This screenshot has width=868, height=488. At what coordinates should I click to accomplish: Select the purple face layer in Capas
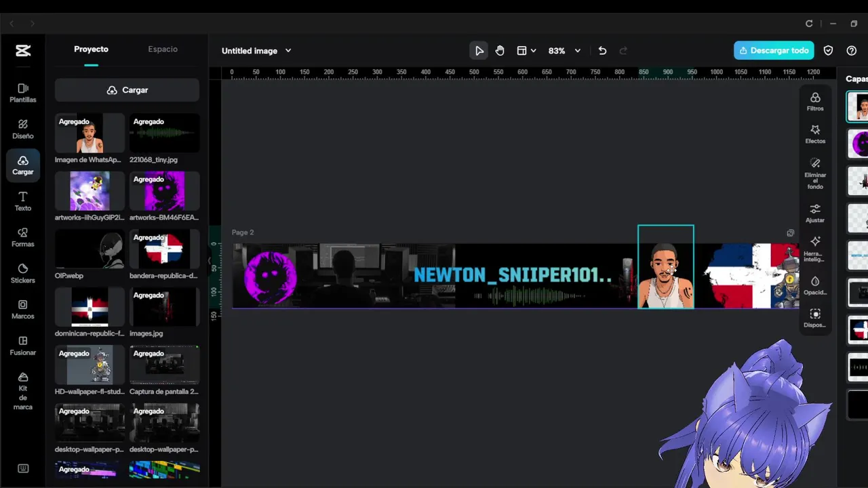coord(858,144)
